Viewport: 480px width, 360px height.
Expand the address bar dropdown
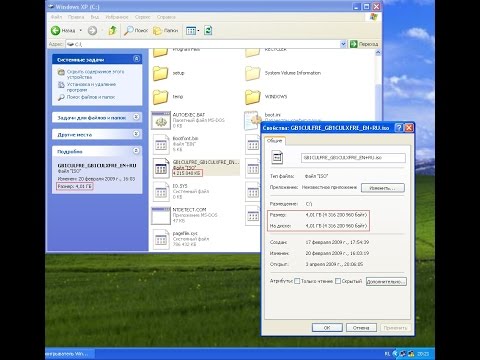coord(343,44)
